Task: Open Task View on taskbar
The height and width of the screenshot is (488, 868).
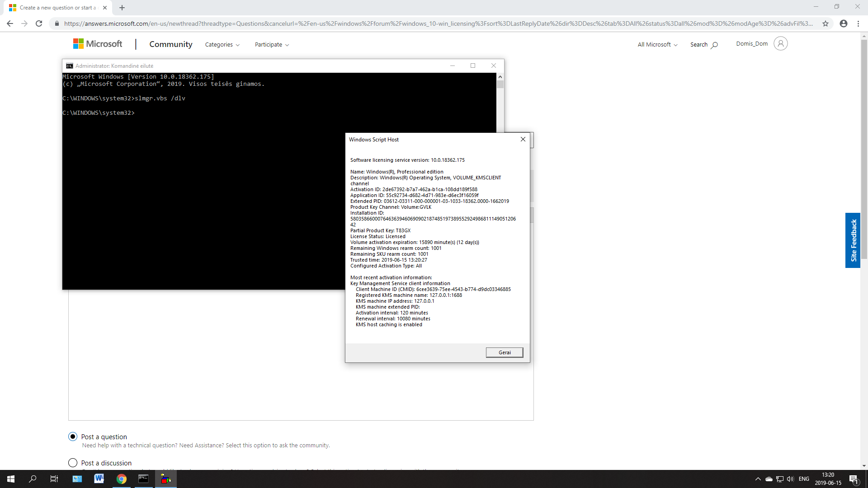Action: 54,479
